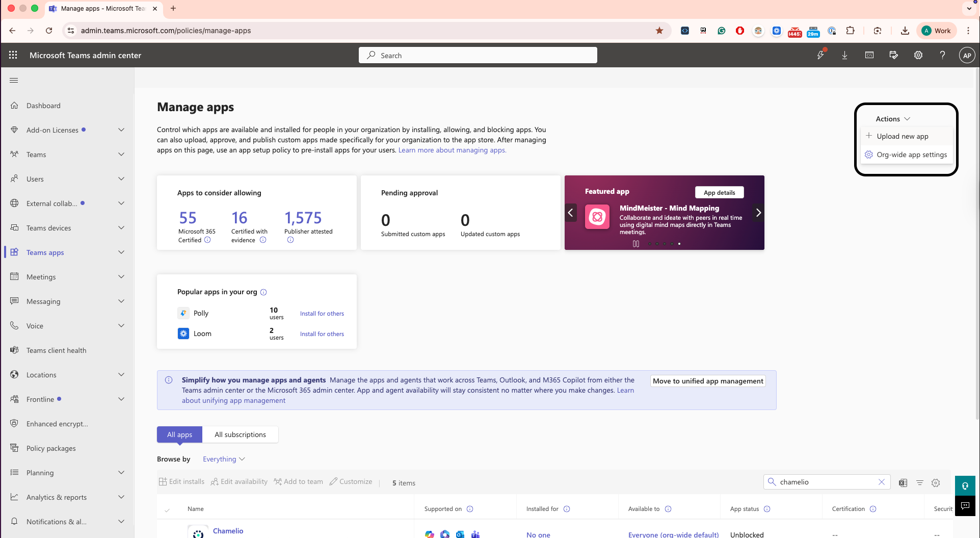Show info for Microsoft 365 Certified
Viewport: 980px width, 538px height.
207,240
